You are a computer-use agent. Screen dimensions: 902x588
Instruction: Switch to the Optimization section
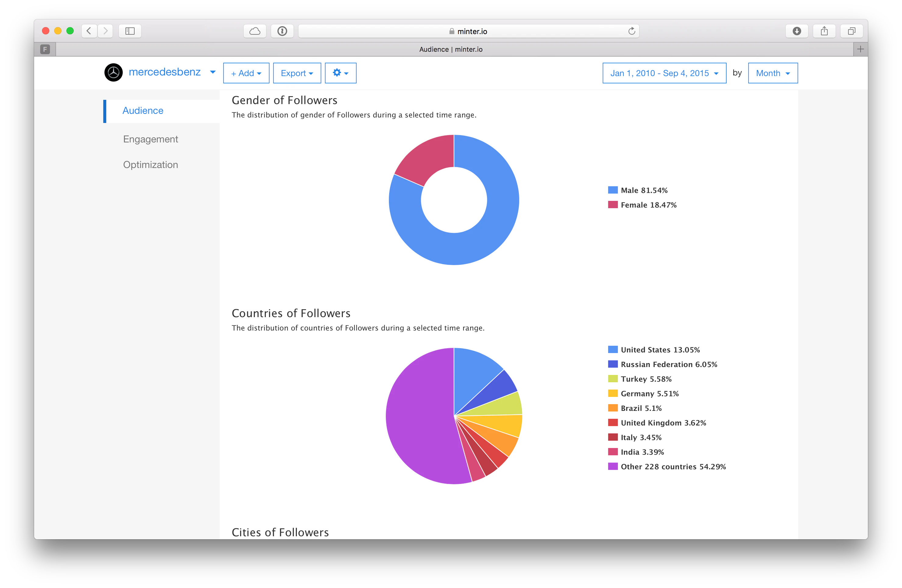pyautogui.click(x=150, y=165)
